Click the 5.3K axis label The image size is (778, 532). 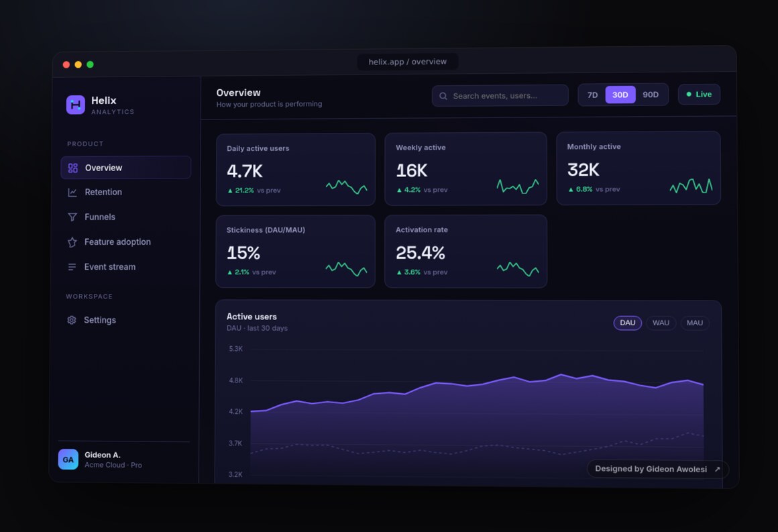coord(235,349)
